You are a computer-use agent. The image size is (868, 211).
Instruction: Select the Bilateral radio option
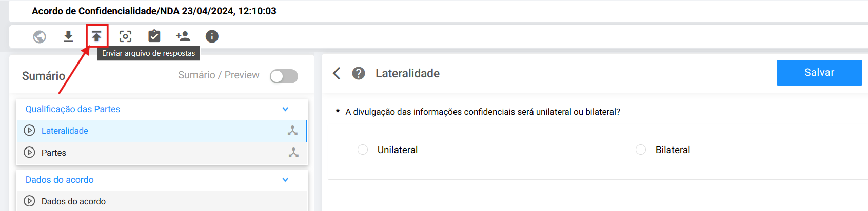(641, 150)
